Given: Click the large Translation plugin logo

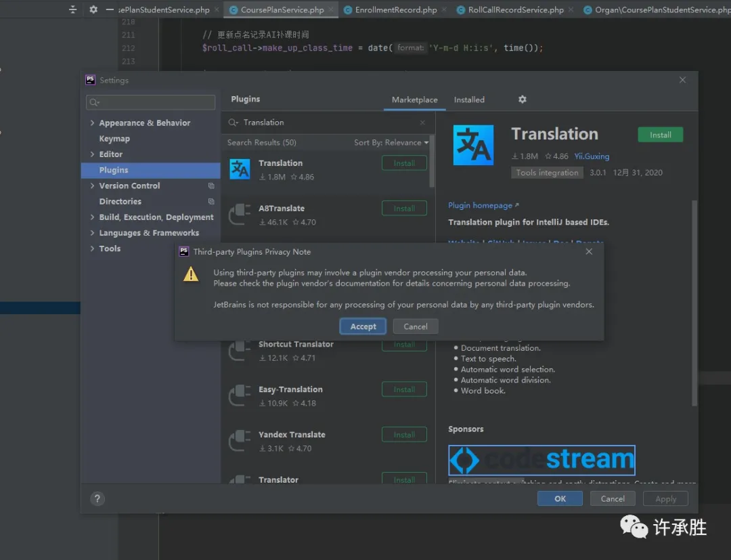Looking at the screenshot, I should [x=473, y=145].
